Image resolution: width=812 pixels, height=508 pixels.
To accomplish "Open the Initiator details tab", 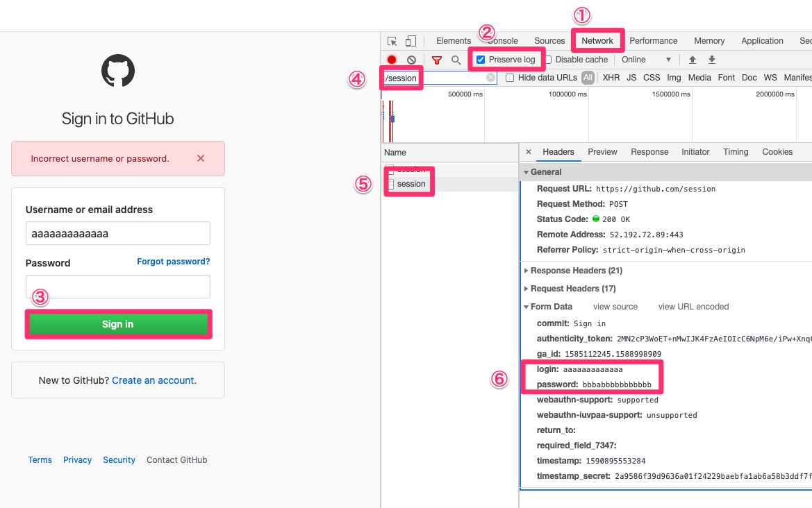I will click(x=695, y=152).
